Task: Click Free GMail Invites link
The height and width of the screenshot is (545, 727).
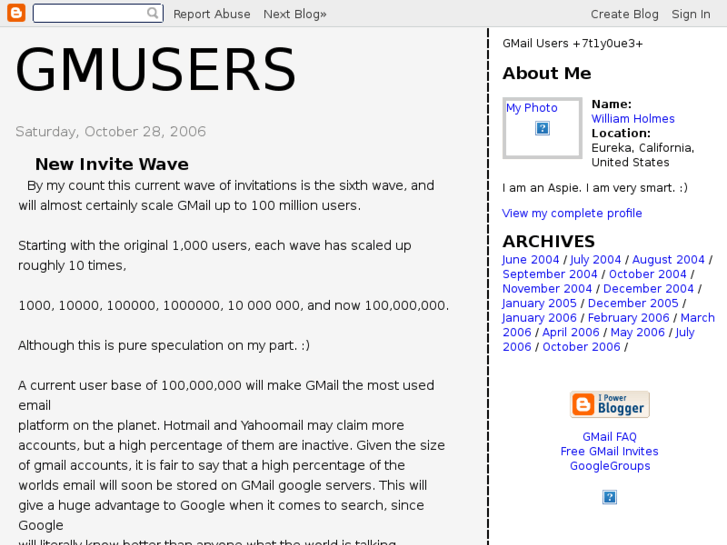Action: pos(610,451)
